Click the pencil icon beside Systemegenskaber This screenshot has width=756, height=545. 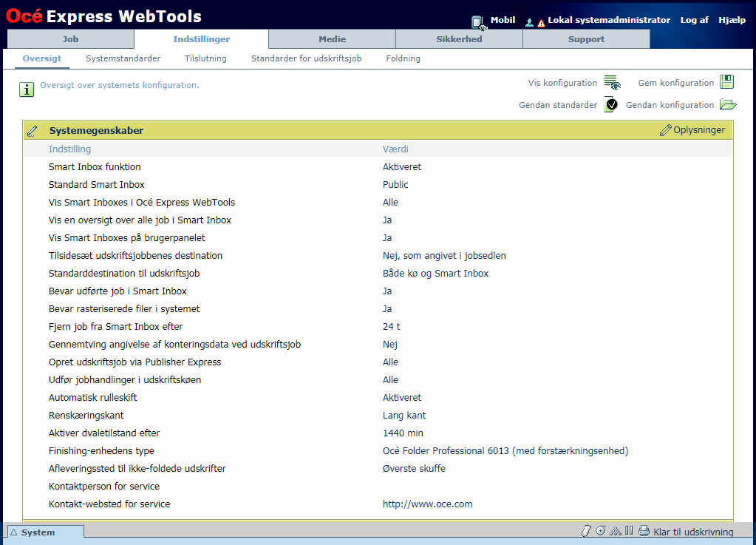coord(33,131)
